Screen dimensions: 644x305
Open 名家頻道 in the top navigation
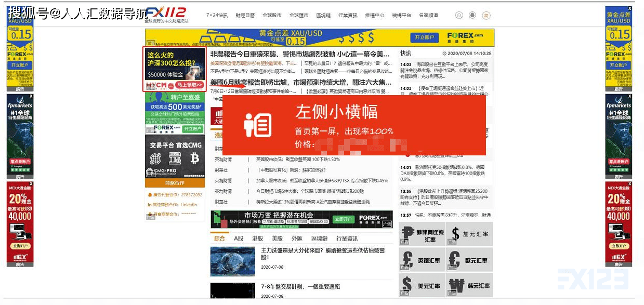pyautogui.click(x=428, y=16)
